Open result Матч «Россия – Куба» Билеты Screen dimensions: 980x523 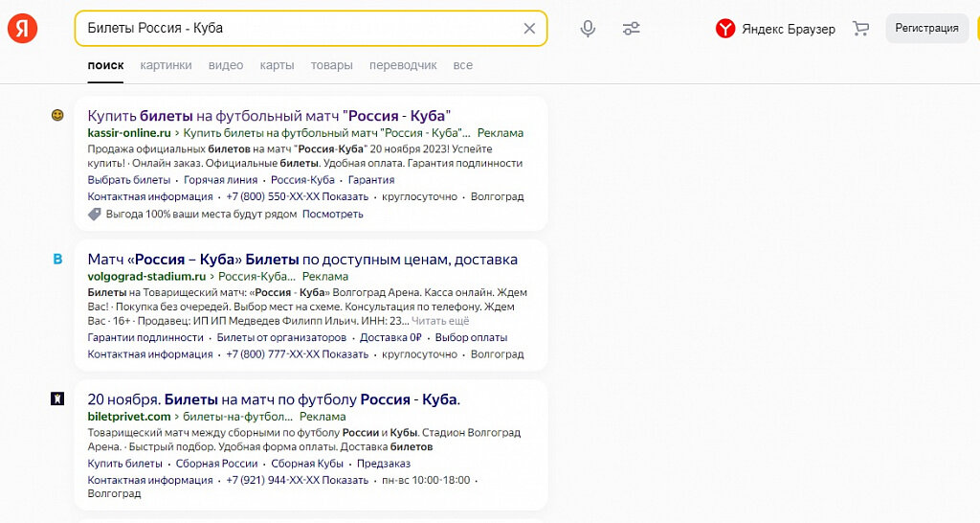(x=302, y=259)
